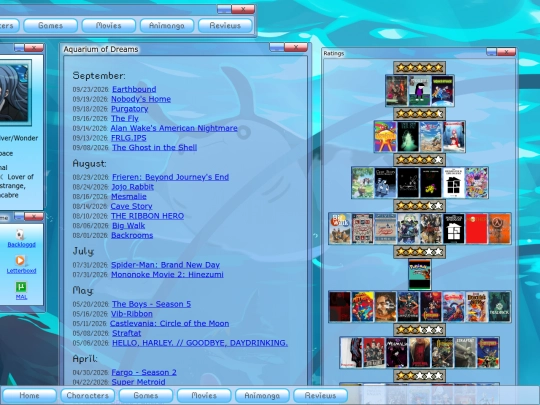Open the Cave Story poster in Ratings
Viewport: 540px width, 405px height.
(x=385, y=183)
